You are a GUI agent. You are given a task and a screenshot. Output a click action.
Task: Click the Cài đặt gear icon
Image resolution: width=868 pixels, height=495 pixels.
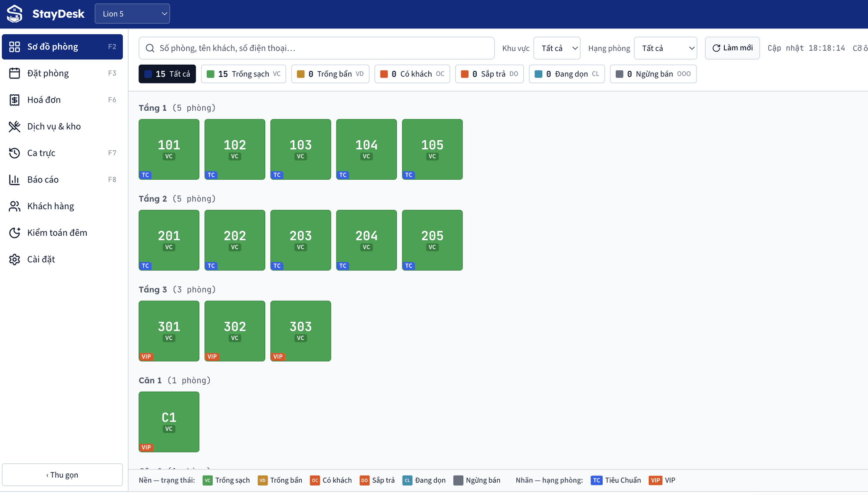(x=14, y=259)
